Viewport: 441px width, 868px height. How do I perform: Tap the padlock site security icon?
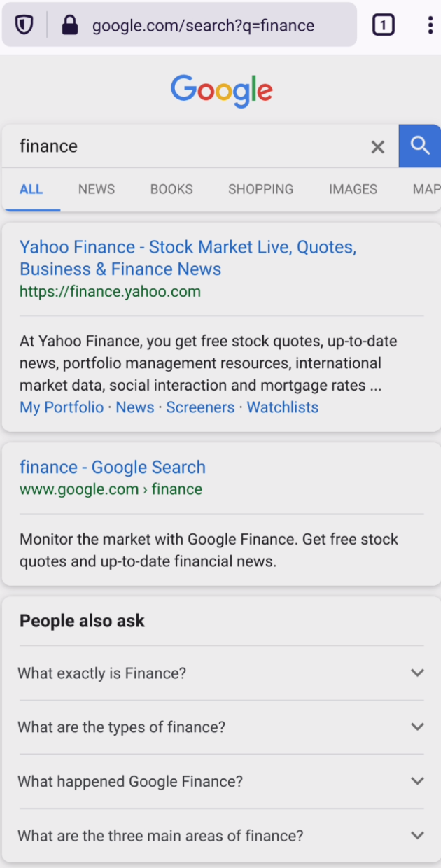69,25
